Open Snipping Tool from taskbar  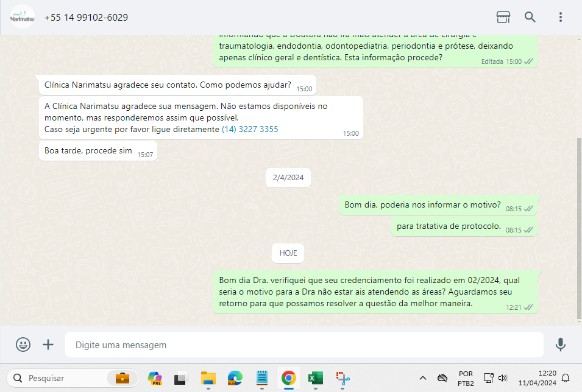point(342,378)
